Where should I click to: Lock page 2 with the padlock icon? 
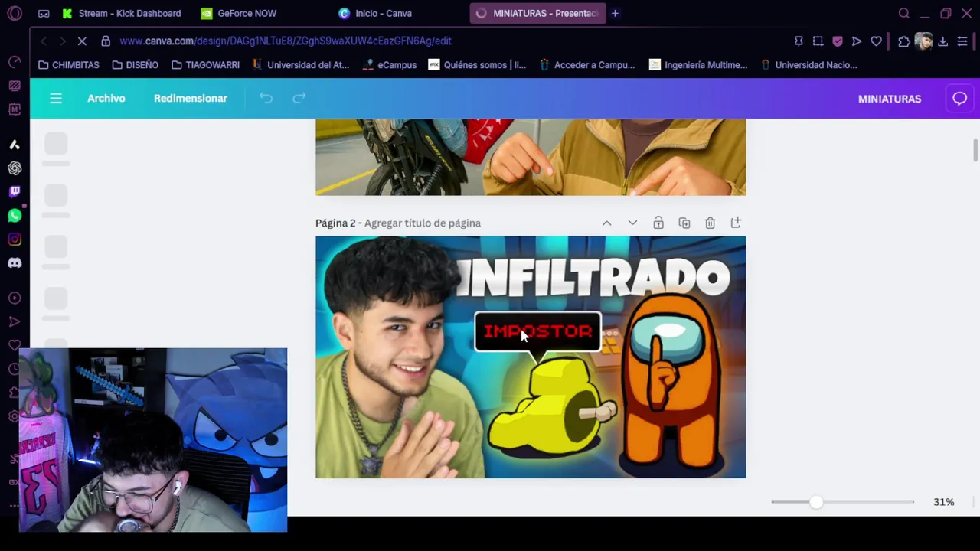(658, 223)
